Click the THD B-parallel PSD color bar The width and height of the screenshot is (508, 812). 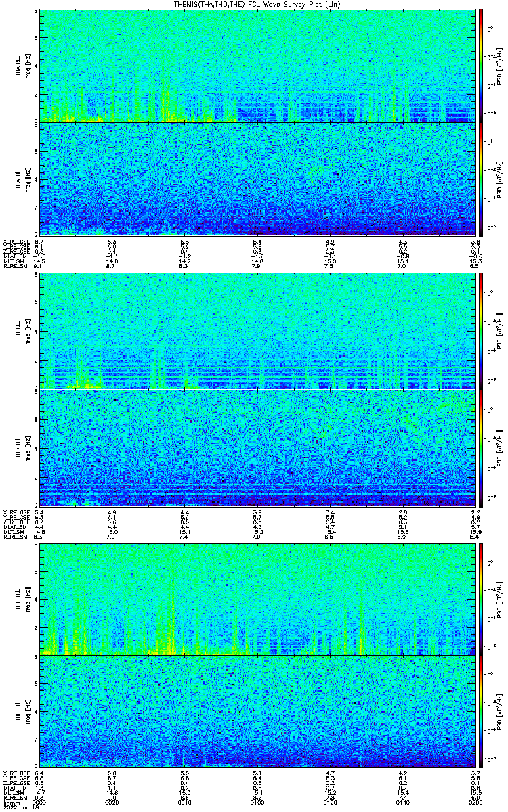tap(481, 447)
